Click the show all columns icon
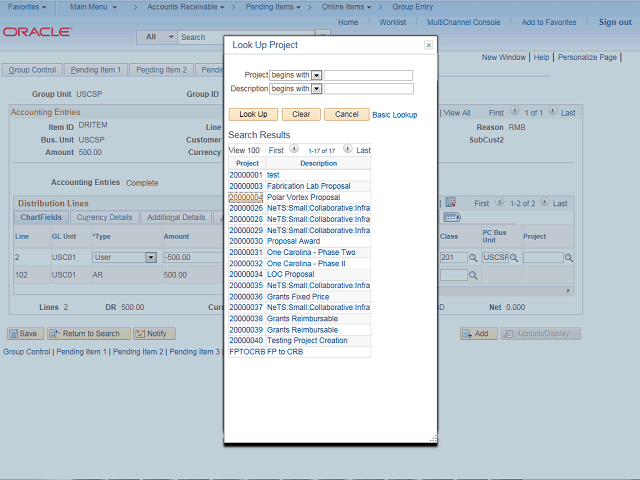This screenshot has width=640, height=480. pos(452,217)
